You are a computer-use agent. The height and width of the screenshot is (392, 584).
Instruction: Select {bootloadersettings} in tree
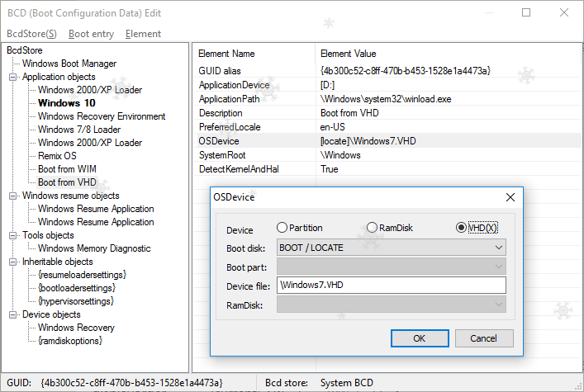[77, 288]
